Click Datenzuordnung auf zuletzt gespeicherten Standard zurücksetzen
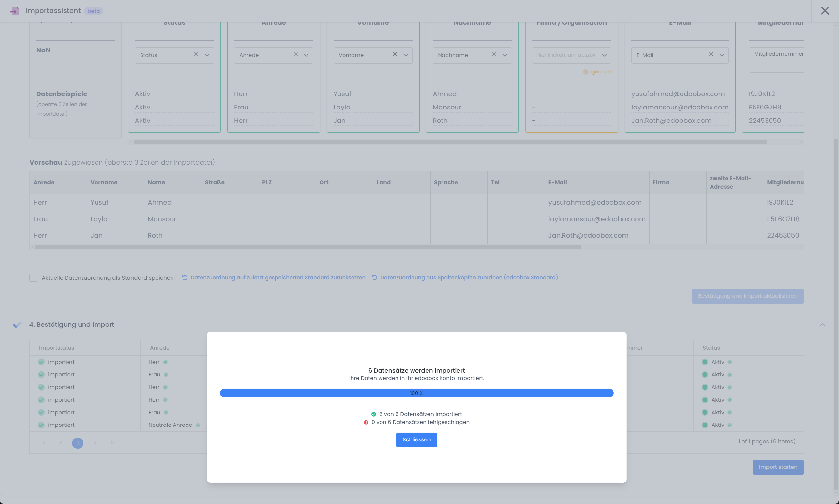The width and height of the screenshot is (839, 504). tap(278, 278)
